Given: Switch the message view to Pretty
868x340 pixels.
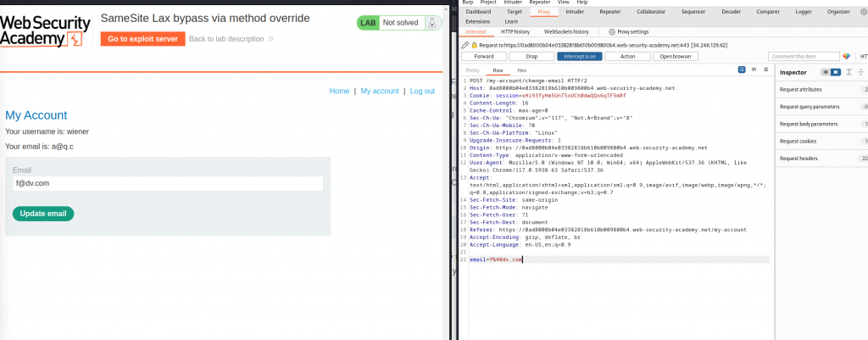Looking at the screenshot, I should 472,70.
